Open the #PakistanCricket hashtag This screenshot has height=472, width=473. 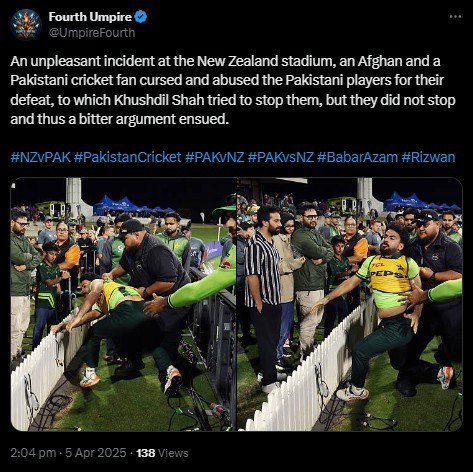128,157
